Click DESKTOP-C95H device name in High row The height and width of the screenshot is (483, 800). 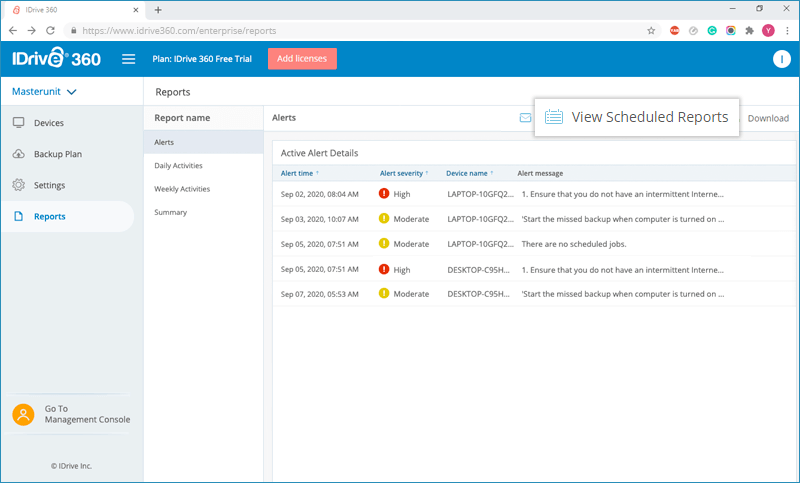(479, 270)
